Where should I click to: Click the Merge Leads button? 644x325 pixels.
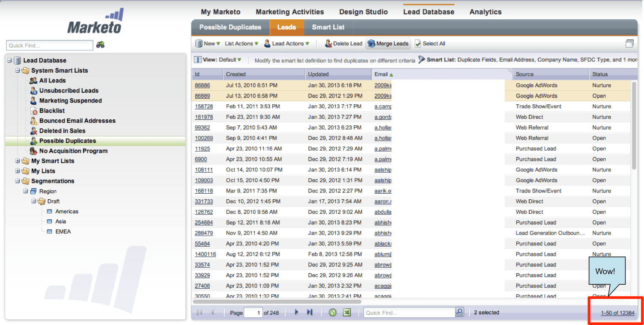click(x=388, y=44)
